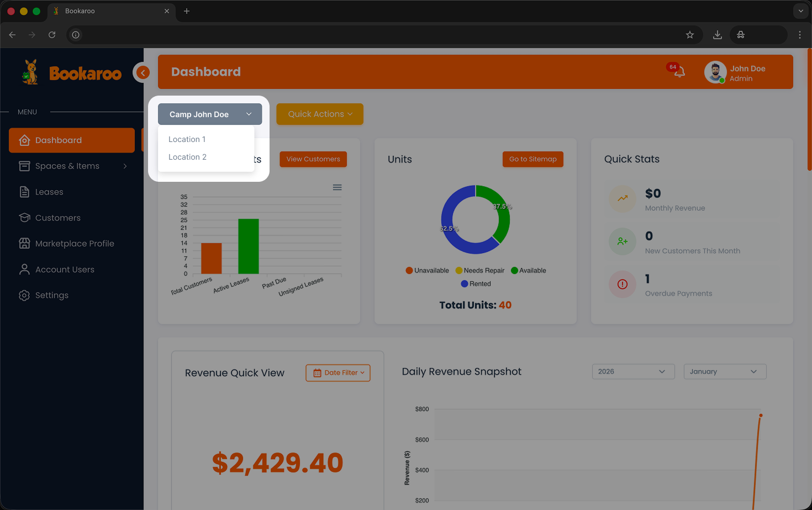Viewport: 812px width, 510px height.
Task: Open the 2026 year dropdown
Action: tap(633, 372)
